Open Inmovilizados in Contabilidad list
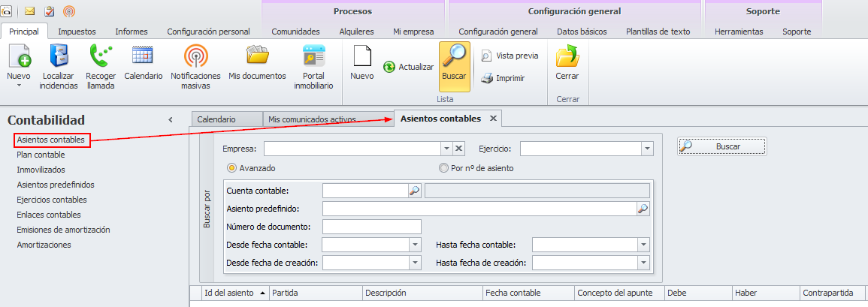The width and height of the screenshot is (868, 307). [x=41, y=170]
